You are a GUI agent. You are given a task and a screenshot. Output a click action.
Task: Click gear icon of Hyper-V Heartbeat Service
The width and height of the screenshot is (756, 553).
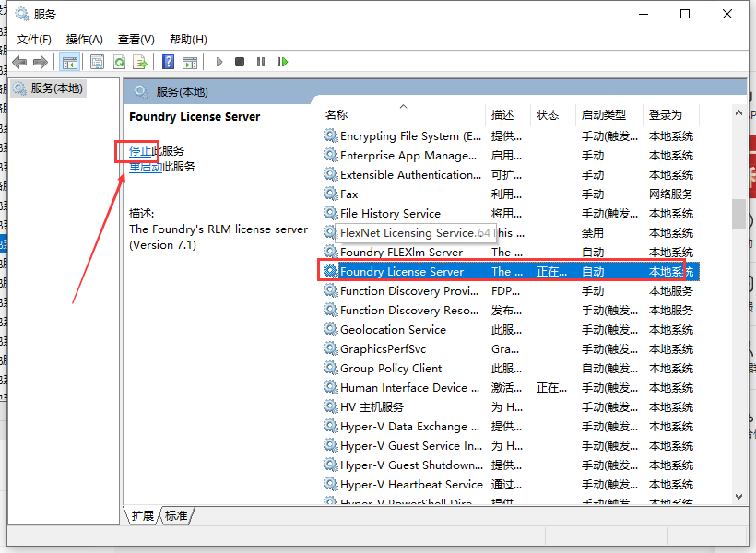(x=330, y=484)
